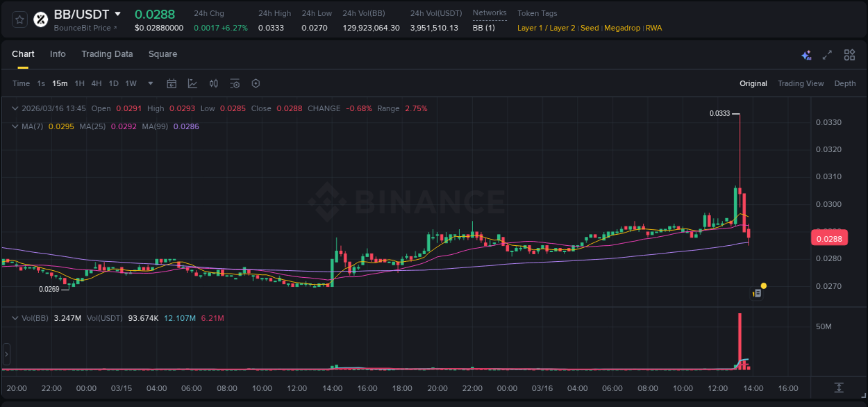The image size is (868, 407).
Task: Switch chart rendering to Trading View
Action: point(801,83)
